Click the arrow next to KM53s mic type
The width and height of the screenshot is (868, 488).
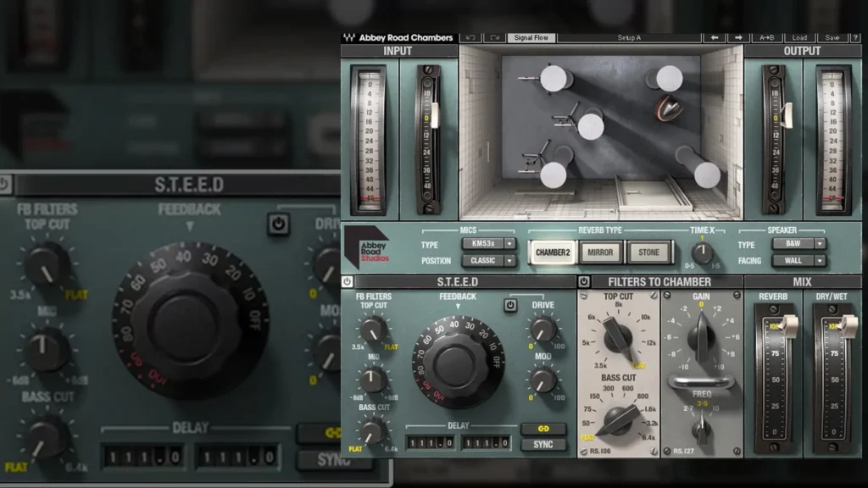tap(509, 243)
